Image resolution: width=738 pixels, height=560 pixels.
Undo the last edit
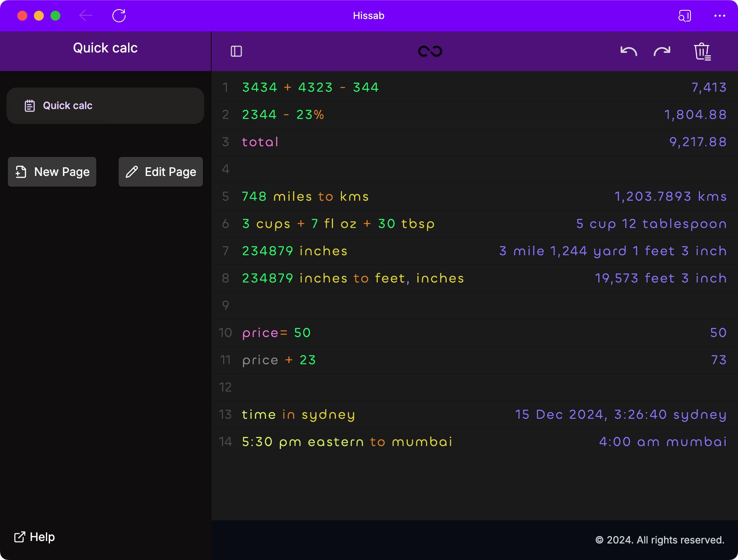(x=628, y=51)
